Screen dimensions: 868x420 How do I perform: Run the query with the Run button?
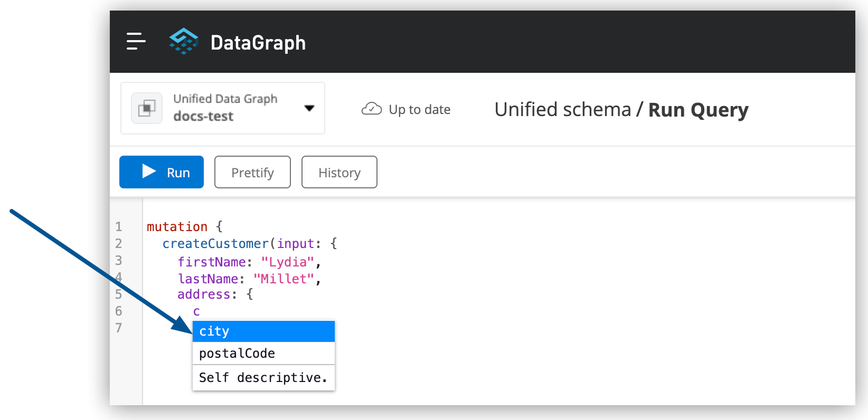tap(162, 172)
